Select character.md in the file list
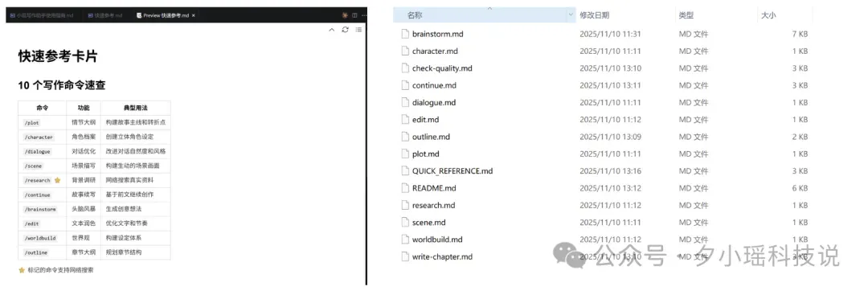This screenshot has height=291, width=868. coord(435,51)
